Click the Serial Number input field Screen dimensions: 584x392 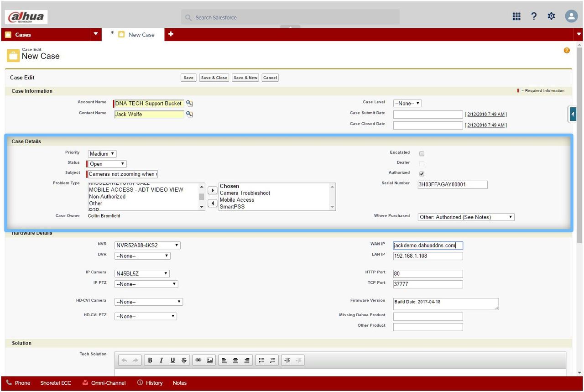pyautogui.click(x=452, y=184)
